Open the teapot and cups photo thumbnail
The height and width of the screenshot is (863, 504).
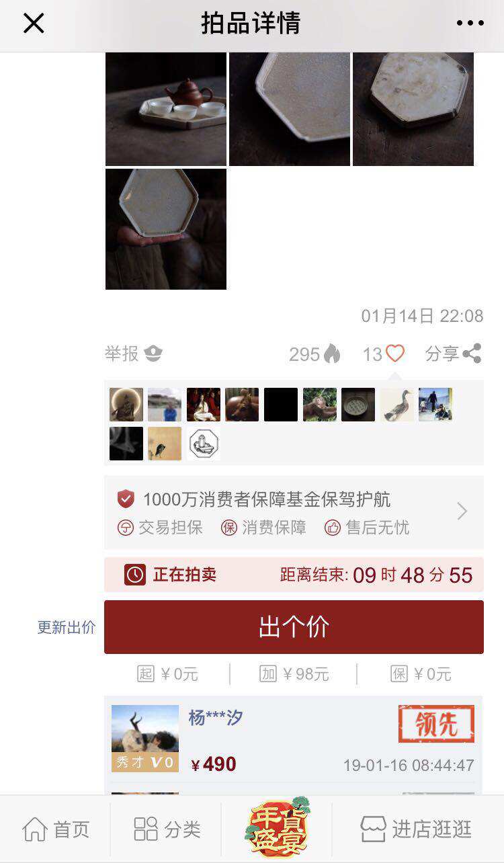166,109
